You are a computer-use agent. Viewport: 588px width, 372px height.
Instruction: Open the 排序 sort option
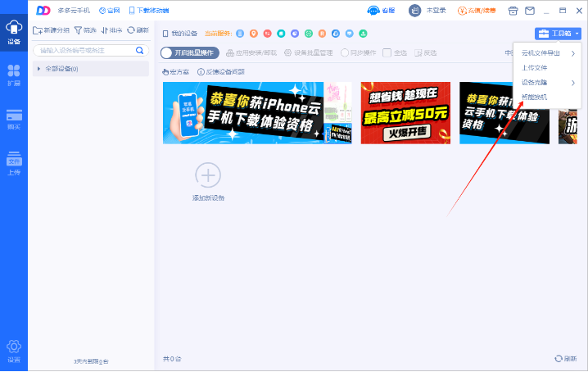[x=111, y=30]
